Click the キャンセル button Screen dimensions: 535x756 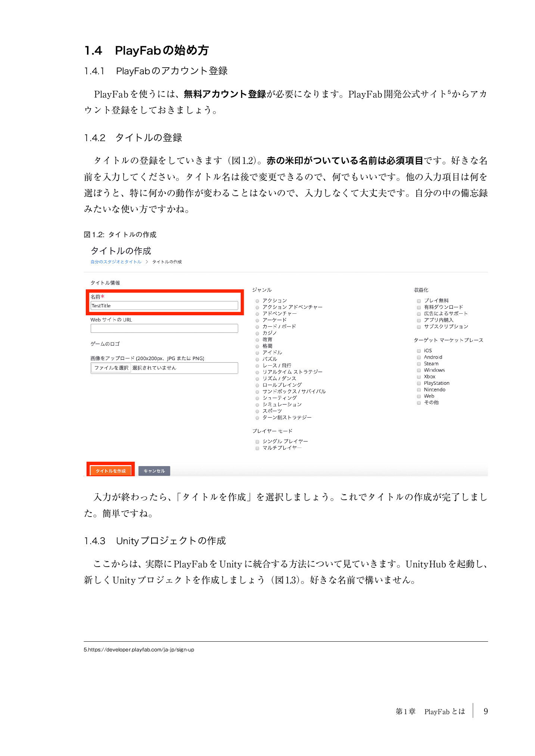pos(154,471)
